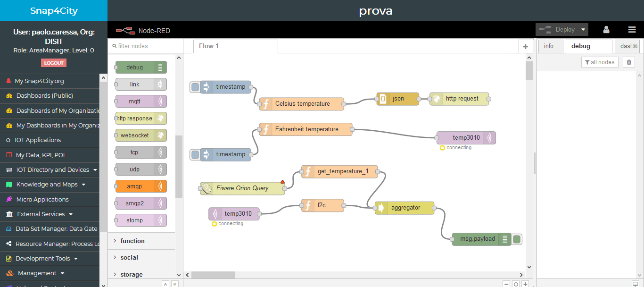Expand IOT Directory and Devices menu
The image size is (644, 287).
(x=50, y=170)
